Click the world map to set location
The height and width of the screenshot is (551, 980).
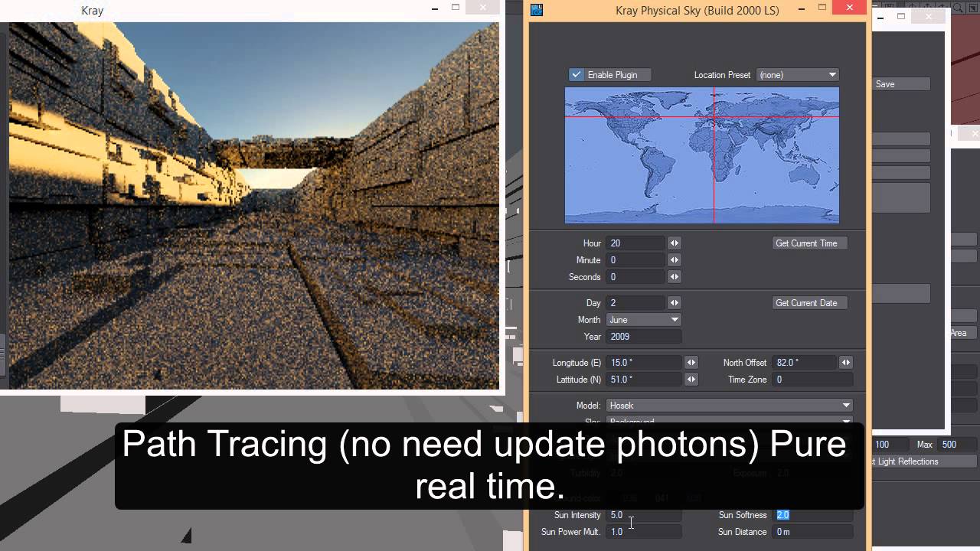point(702,155)
